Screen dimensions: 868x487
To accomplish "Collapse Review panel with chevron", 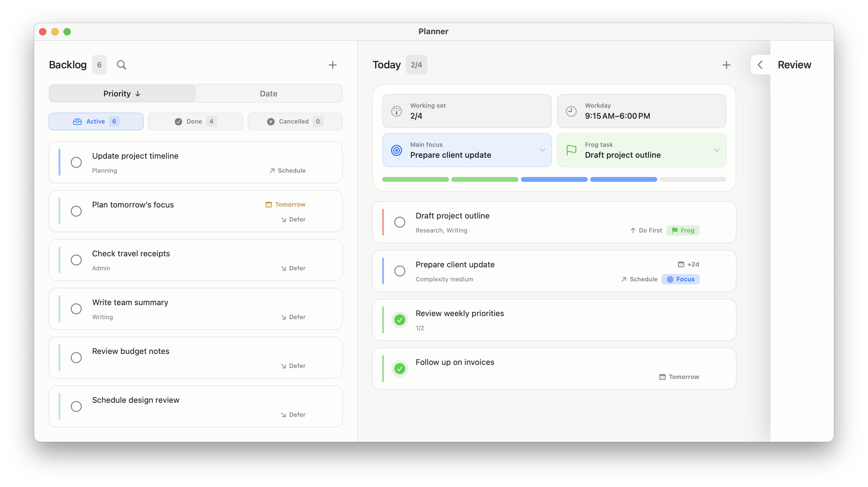I will coord(760,65).
